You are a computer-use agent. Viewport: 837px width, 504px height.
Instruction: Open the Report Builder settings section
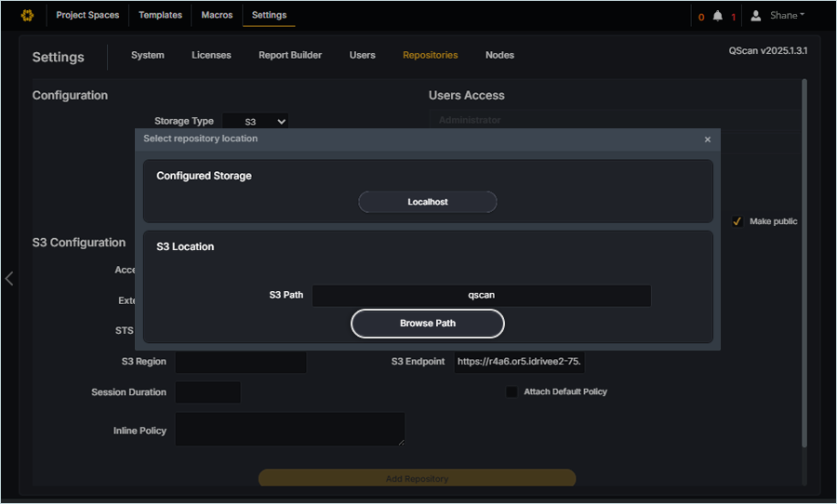(x=290, y=55)
